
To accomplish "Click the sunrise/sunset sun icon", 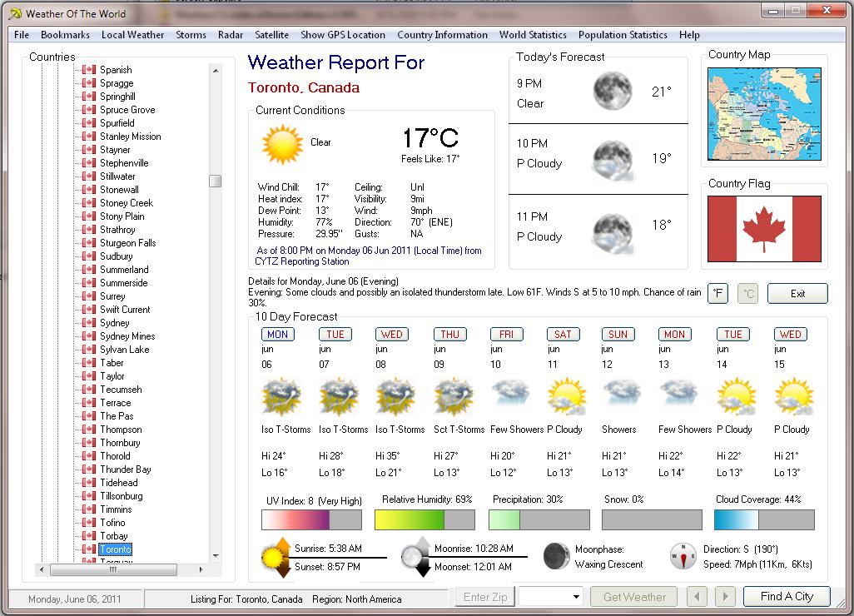I will tap(276, 557).
